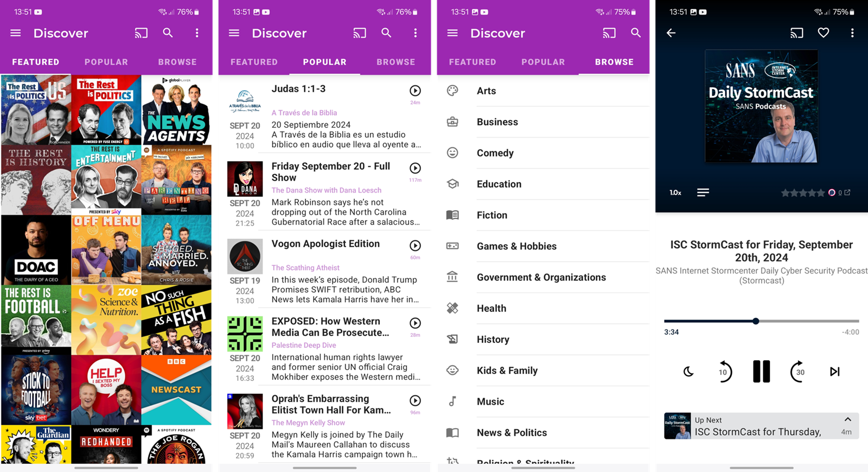Select the Up Next ISC StormCast for Thursday episode
This screenshot has height=472, width=868.
click(x=761, y=426)
